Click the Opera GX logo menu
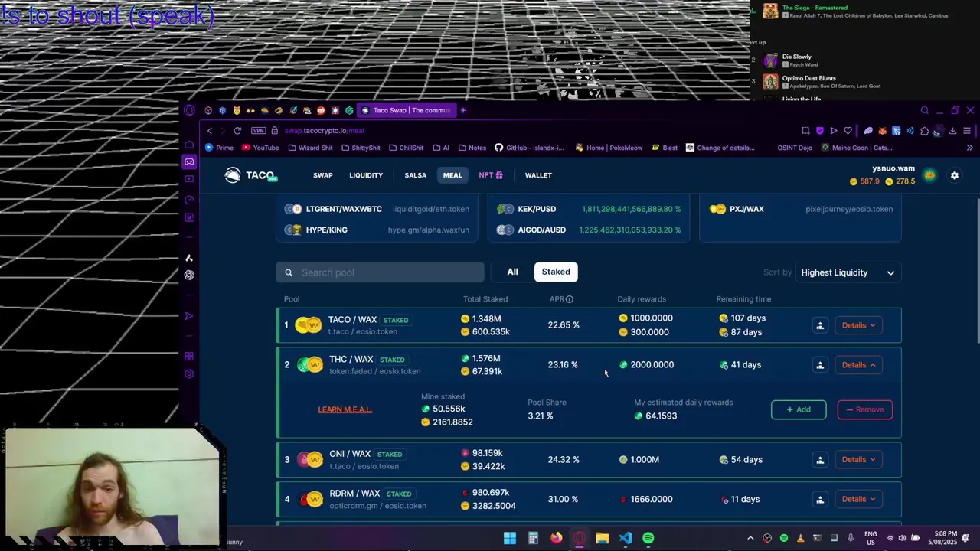The image size is (980, 551). (x=189, y=110)
